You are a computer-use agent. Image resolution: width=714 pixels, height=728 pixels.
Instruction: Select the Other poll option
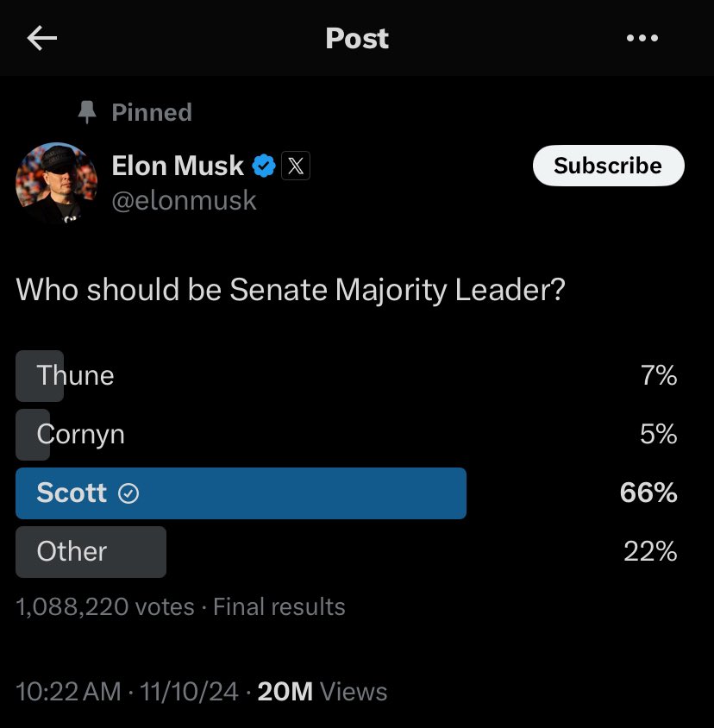click(x=347, y=552)
